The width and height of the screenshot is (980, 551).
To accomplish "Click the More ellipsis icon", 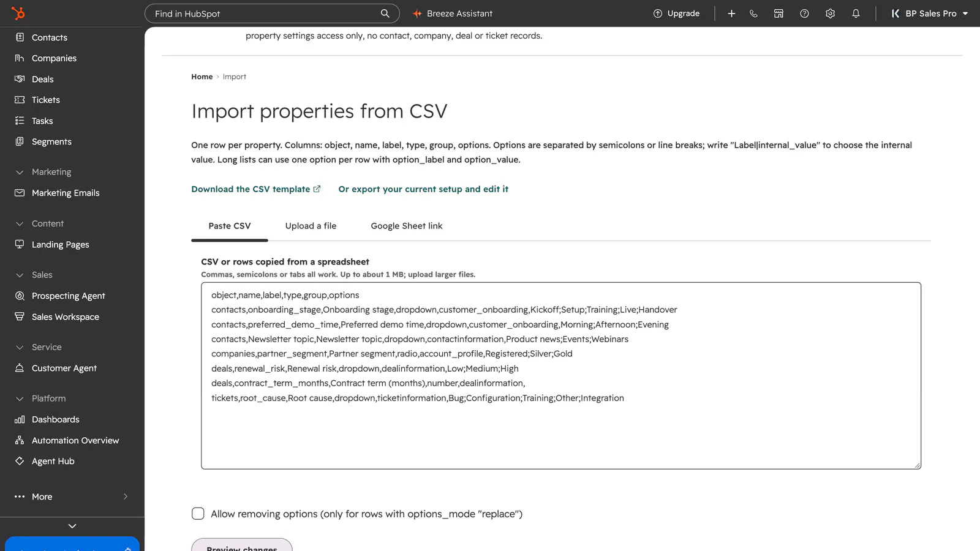I will pos(20,497).
